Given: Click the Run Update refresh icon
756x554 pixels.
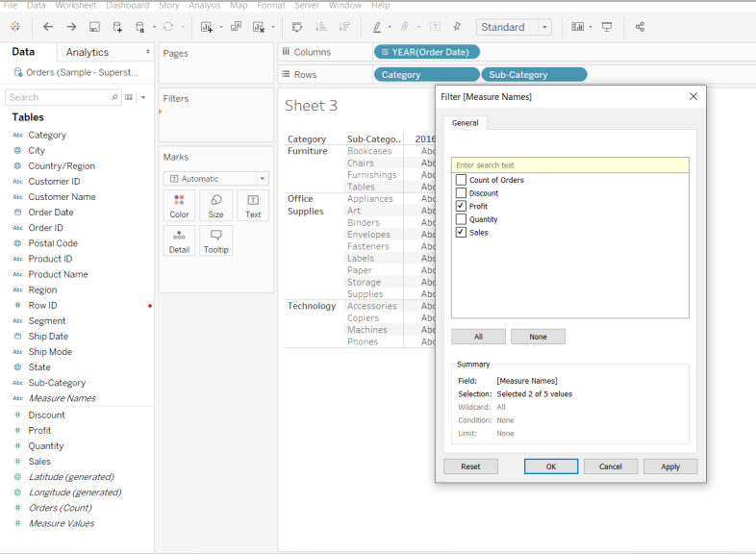Looking at the screenshot, I should (x=168, y=27).
